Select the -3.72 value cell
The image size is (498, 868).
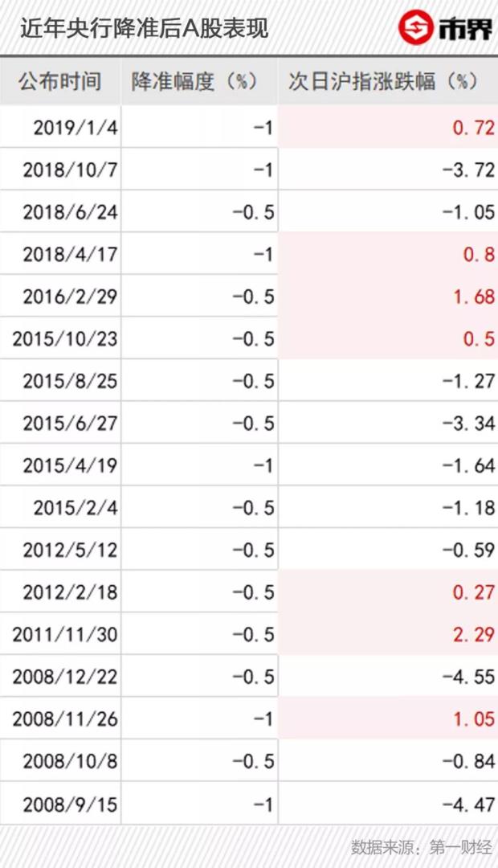468,170
